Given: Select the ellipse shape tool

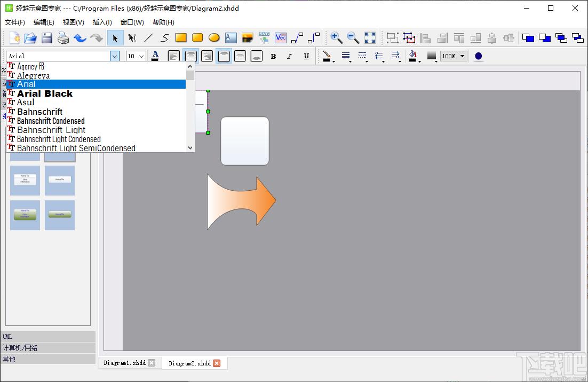Looking at the screenshot, I should [214, 37].
